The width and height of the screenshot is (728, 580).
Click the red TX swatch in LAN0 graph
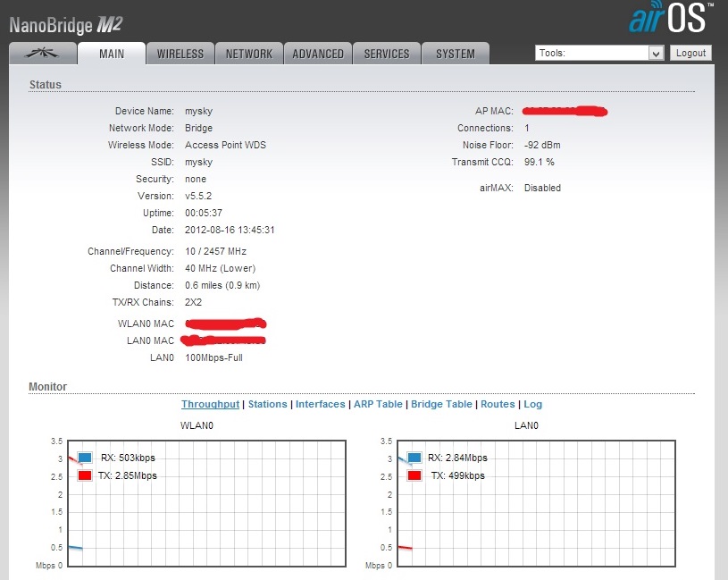coord(414,476)
